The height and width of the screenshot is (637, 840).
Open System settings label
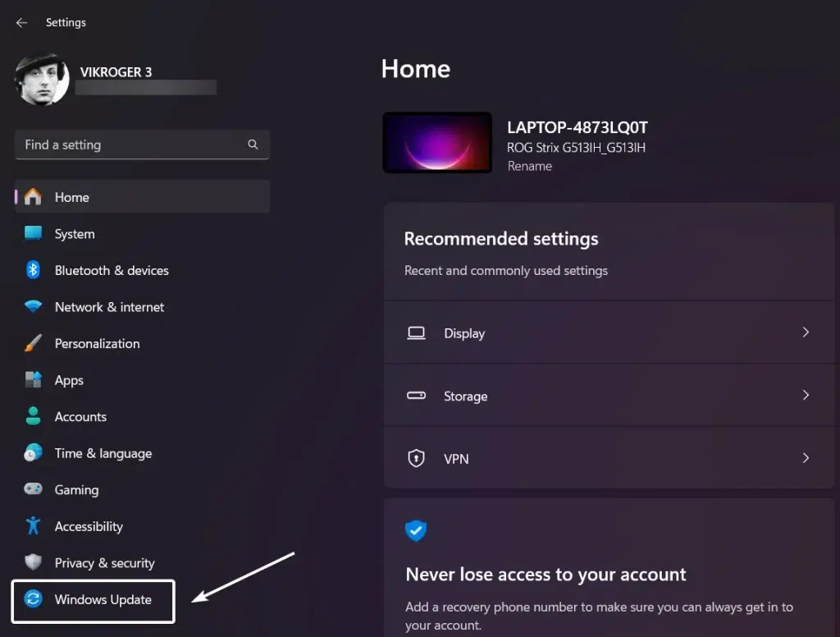75,234
